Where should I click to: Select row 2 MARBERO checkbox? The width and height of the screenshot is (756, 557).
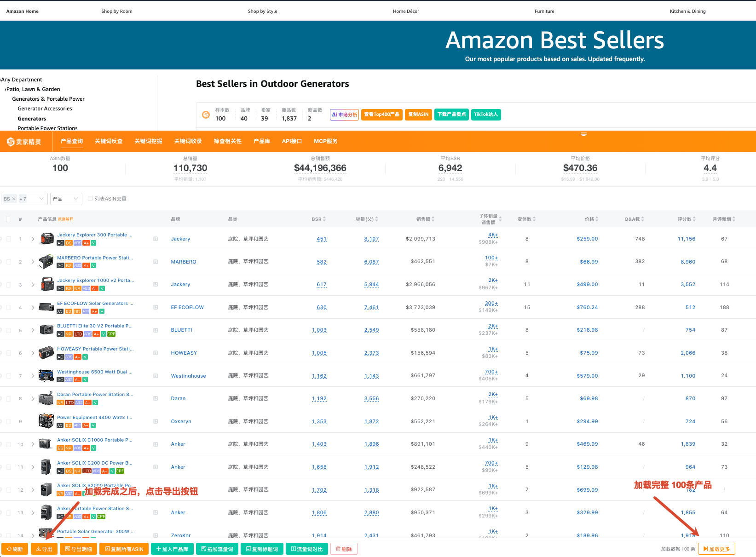click(x=8, y=262)
